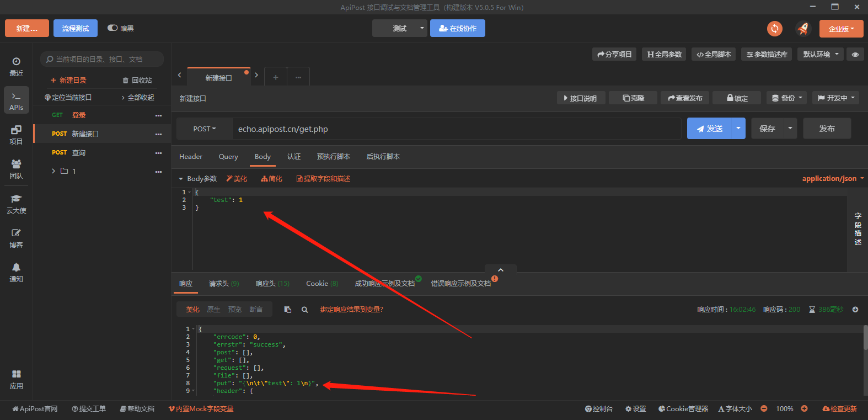This screenshot has width=868, height=420.
Task: Click the directory search field
Action: tap(102, 59)
